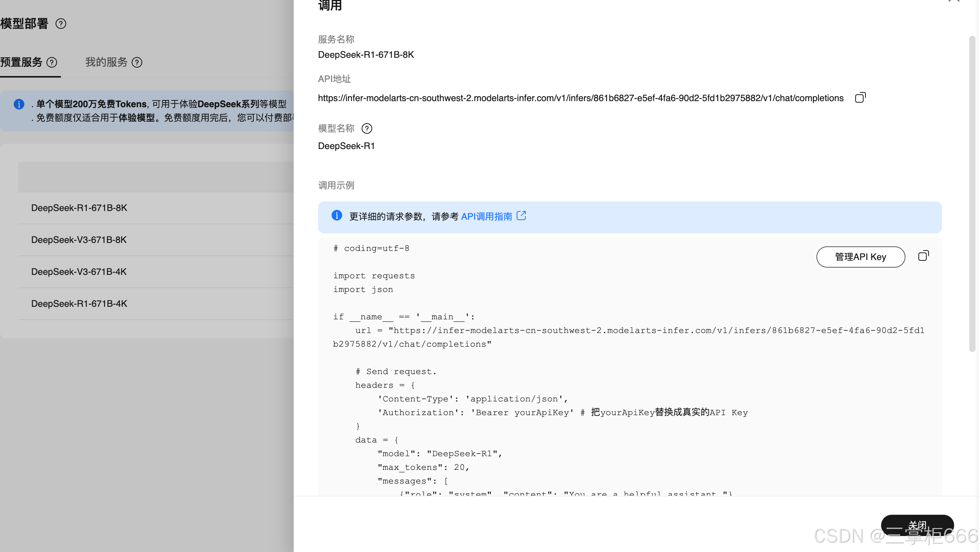Click help icon next to 模型名称
980x552 pixels.
(x=367, y=128)
